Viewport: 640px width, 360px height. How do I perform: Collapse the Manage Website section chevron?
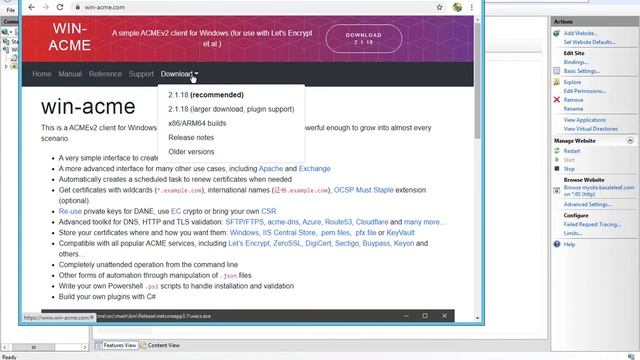tap(630, 140)
